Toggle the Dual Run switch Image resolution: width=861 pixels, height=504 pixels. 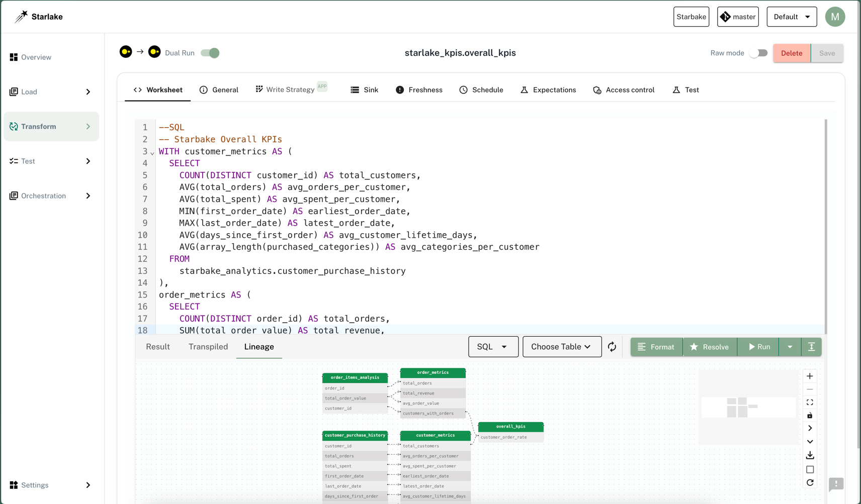210,53
